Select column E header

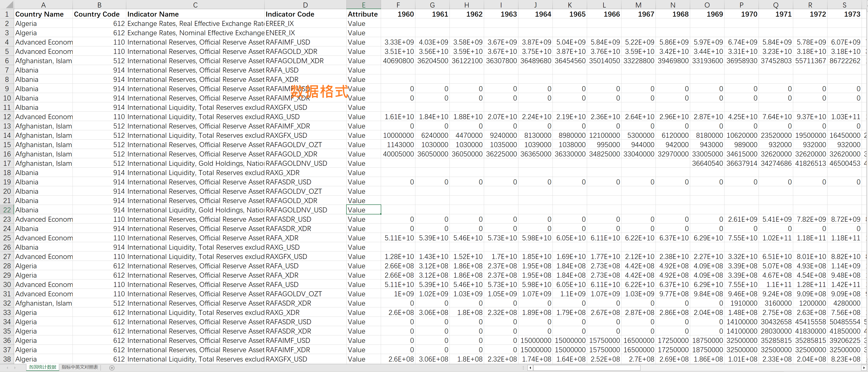[363, 5]
